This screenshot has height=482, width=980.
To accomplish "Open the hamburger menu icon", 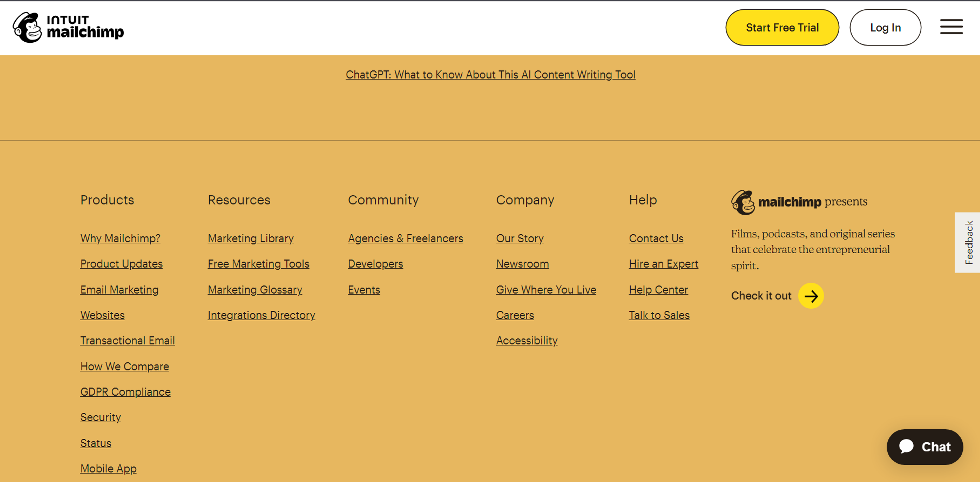I will 951,27.
